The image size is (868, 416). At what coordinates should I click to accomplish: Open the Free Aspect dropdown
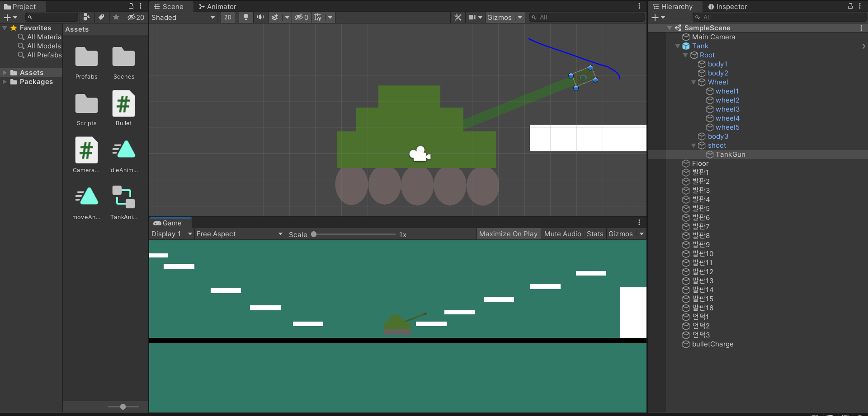[239, 234]
